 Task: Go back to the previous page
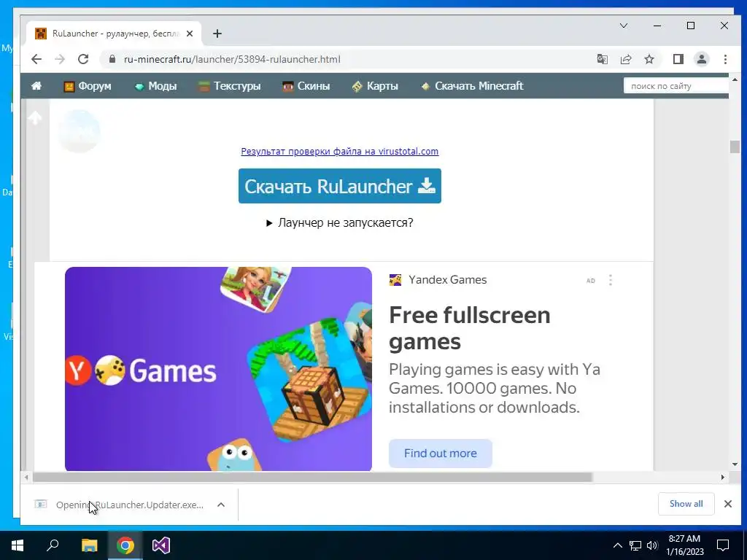[x=36, y=59]
